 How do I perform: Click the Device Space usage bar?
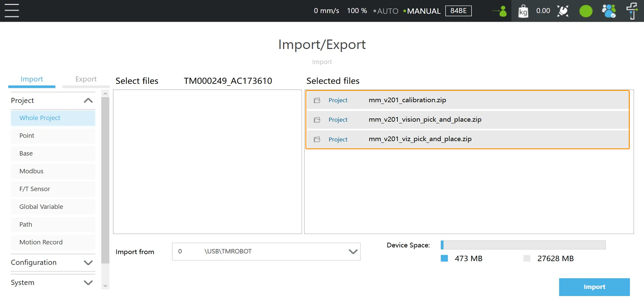tap(523, 245)
